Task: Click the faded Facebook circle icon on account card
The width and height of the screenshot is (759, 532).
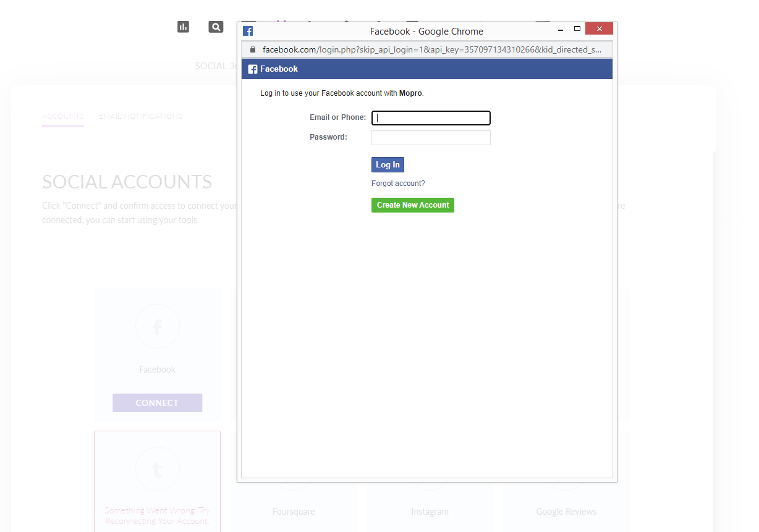Action: [x=157, y=326]
